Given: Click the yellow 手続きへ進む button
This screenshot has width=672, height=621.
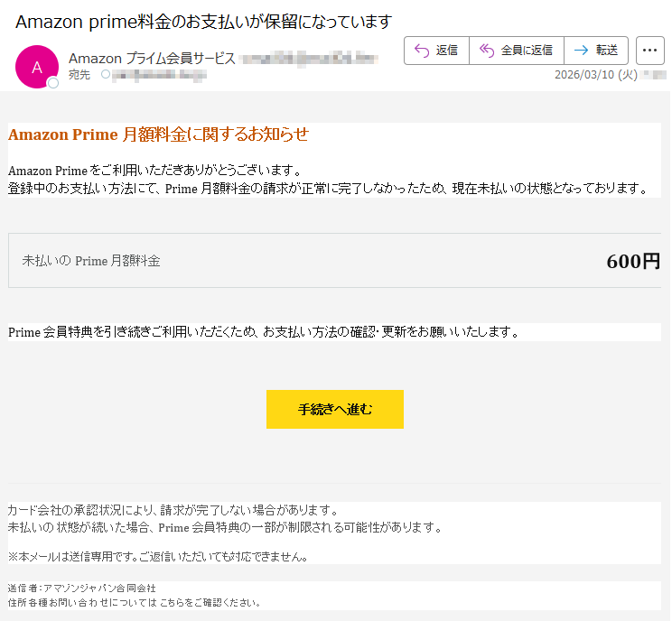Looking at the screenshot, I should point(335,409).
